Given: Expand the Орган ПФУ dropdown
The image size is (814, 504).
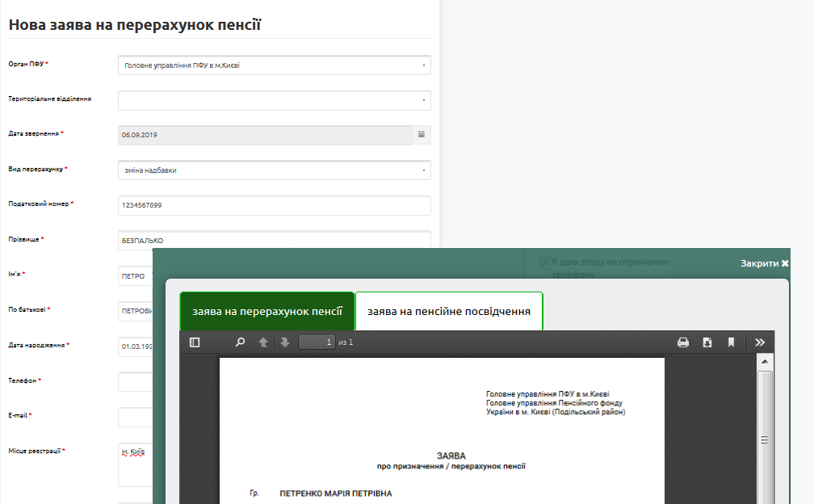Looking at the screenshot, I should point(275,65).
